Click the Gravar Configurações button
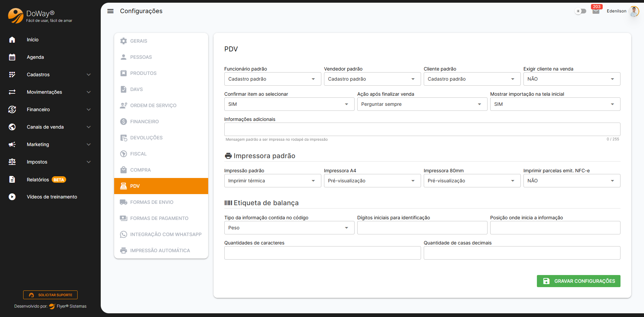The width and height of the screenshot is (644, 317). pos(578,281)
